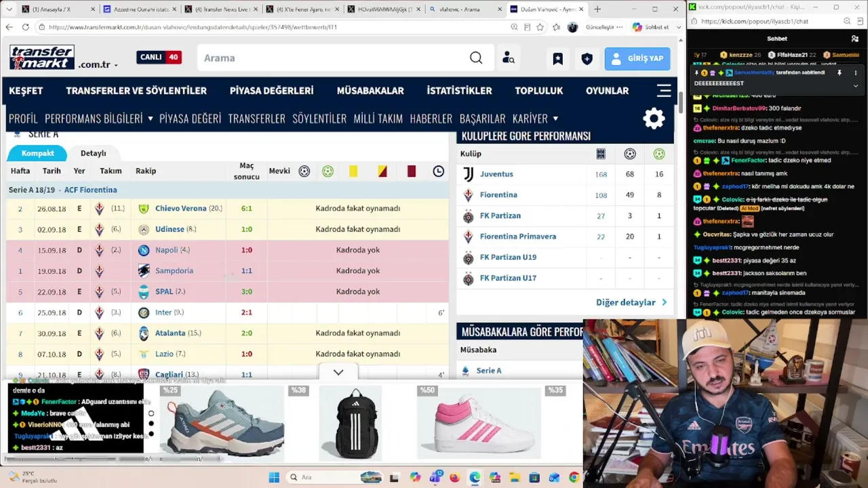Open Chievo Verona club link
This screenshot has width=868, height=488.
(180, 209)
